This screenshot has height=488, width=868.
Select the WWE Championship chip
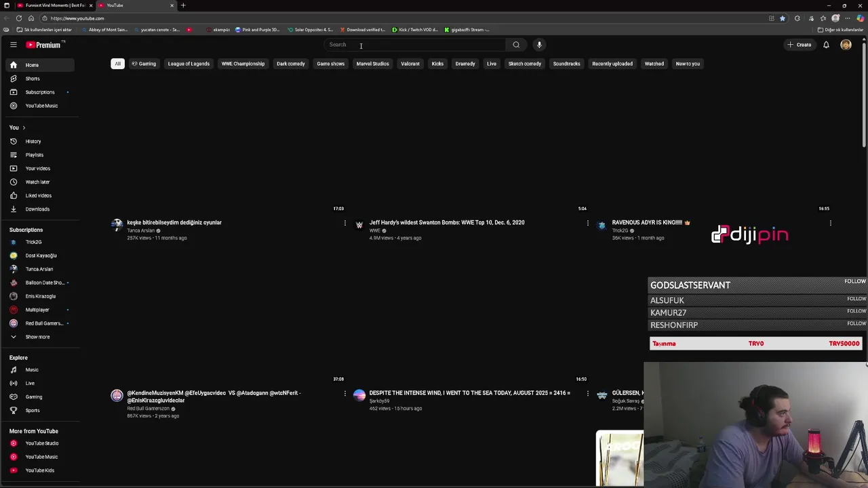[243, 64]
